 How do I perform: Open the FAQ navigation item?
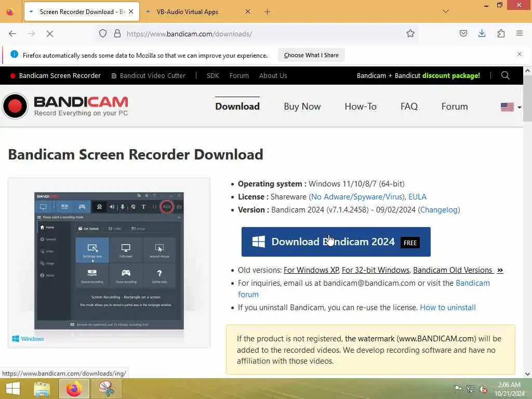pyautogui.click(x=409, y=107)
